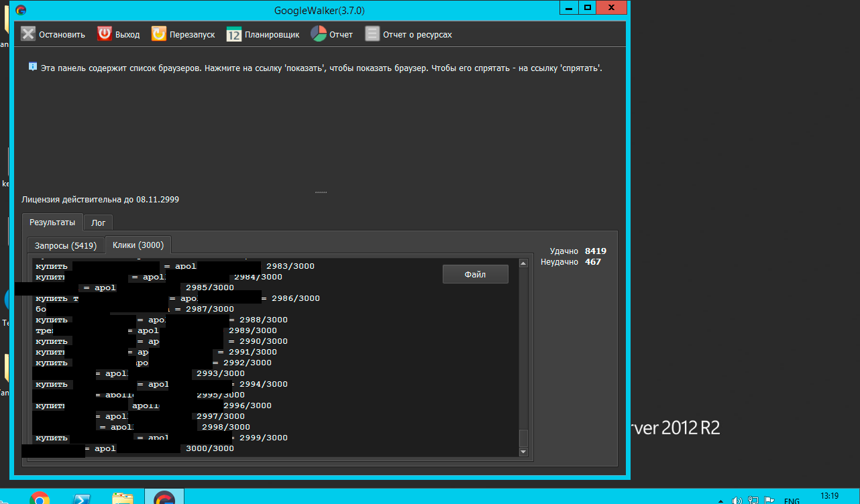The height and width of the screenshot is (504, 860).
Task: Click the Action Center flag tray icon
Action: click(x=769, y=500)
